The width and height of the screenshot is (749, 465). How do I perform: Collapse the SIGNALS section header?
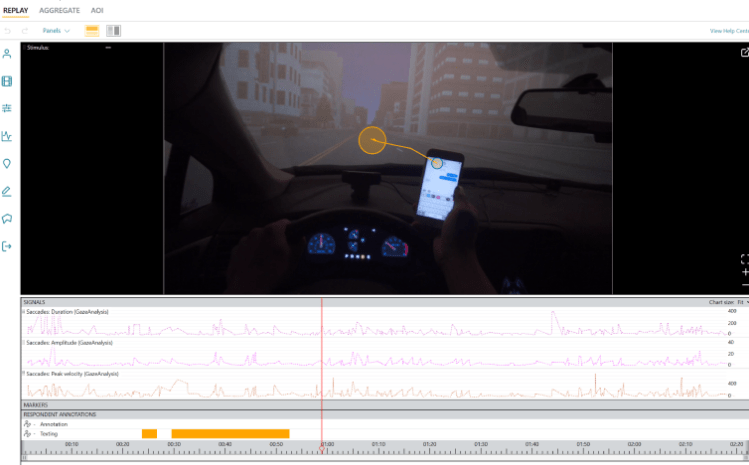point(34,301)
